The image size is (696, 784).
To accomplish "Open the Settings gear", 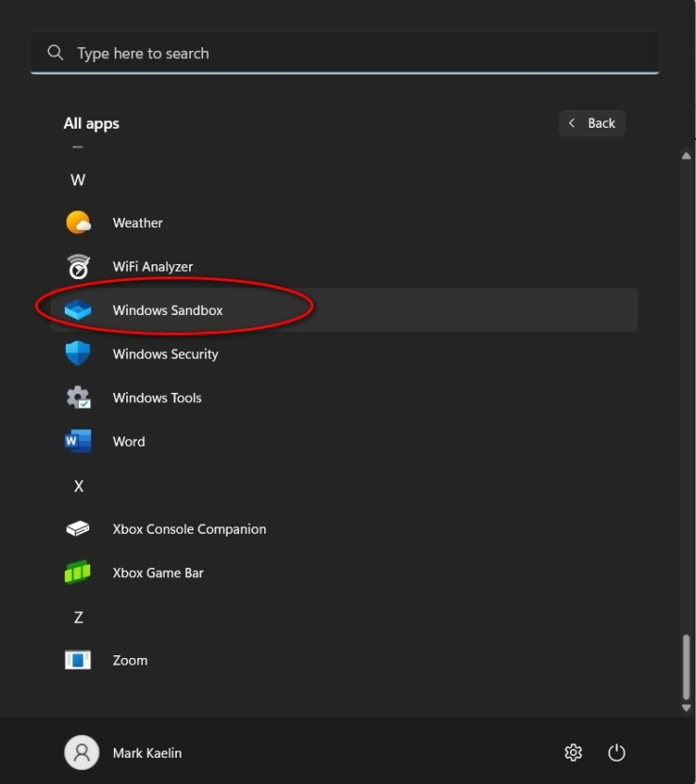I will (573, 752).
